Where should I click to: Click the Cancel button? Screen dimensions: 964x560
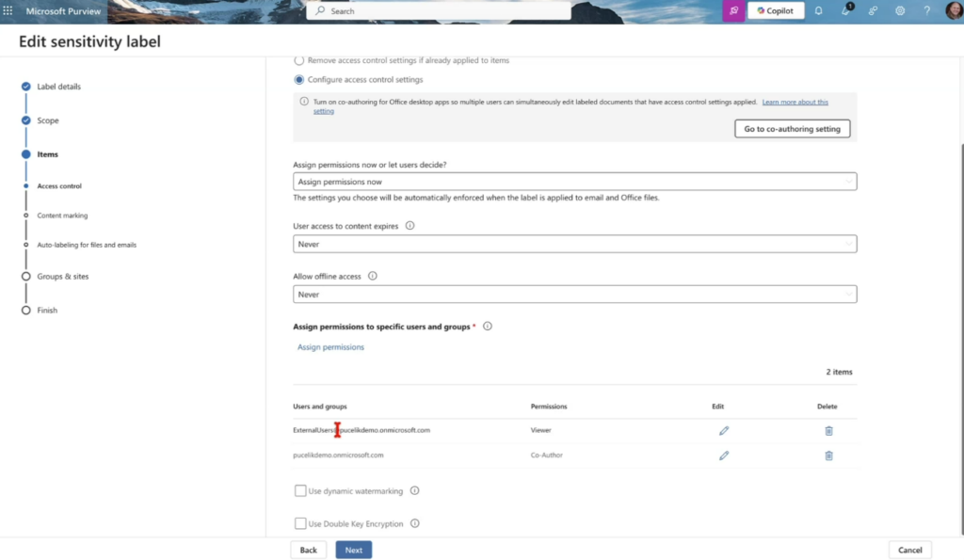[x=910, y=551]
